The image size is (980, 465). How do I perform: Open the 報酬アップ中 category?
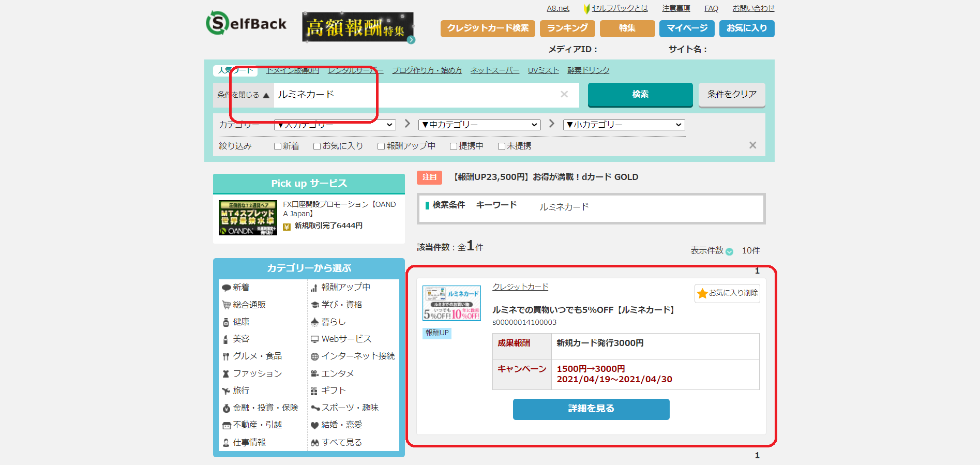coord(340,287)
